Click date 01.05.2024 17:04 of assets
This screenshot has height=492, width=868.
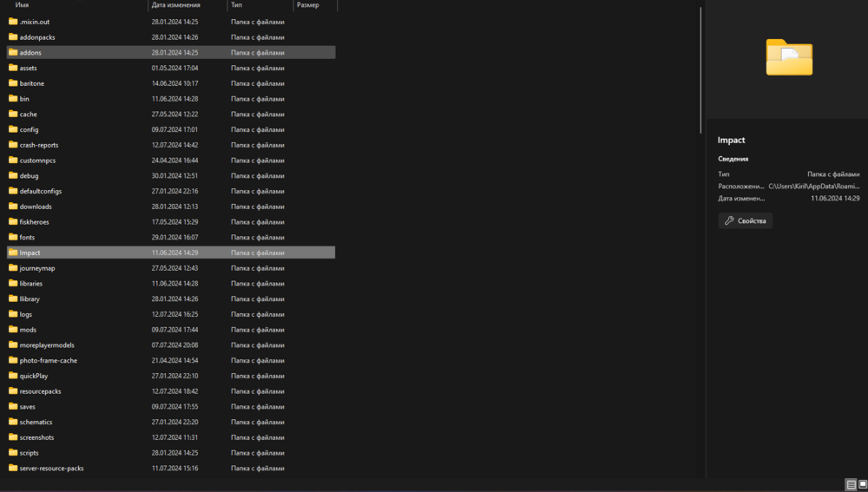coord(175,68)
